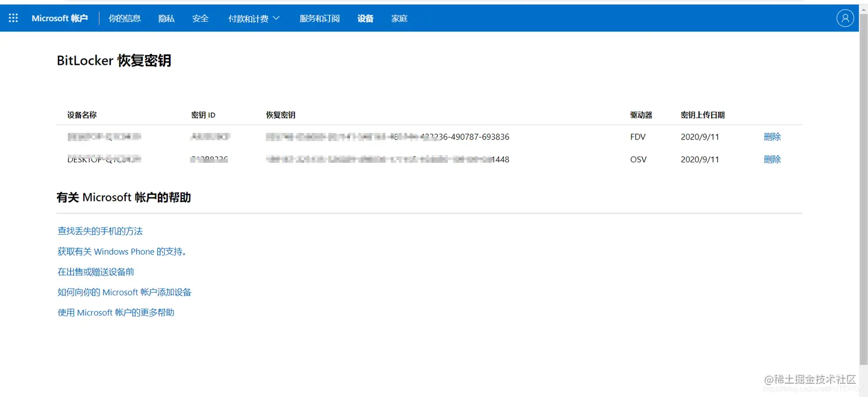The height and width of the screenshot is (397, 868).
Task: Switch to the 安全 tab
Action: (x=200, y=18)
